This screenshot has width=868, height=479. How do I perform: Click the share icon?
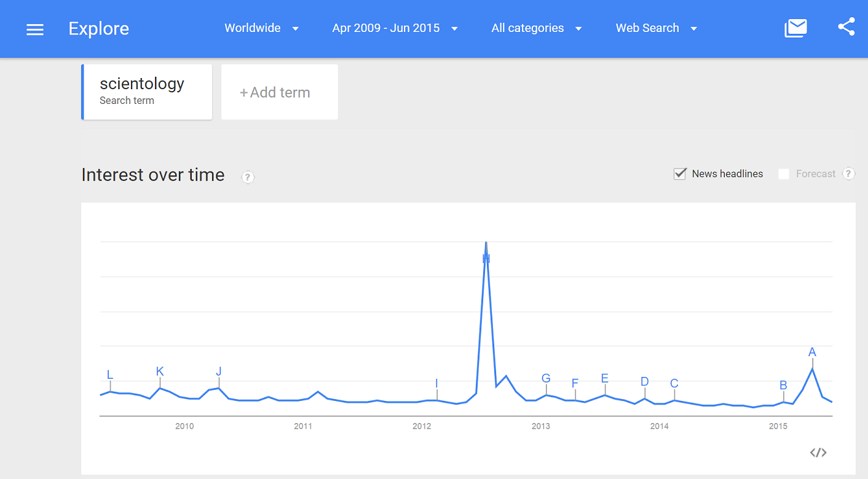[x=846, y=27]
